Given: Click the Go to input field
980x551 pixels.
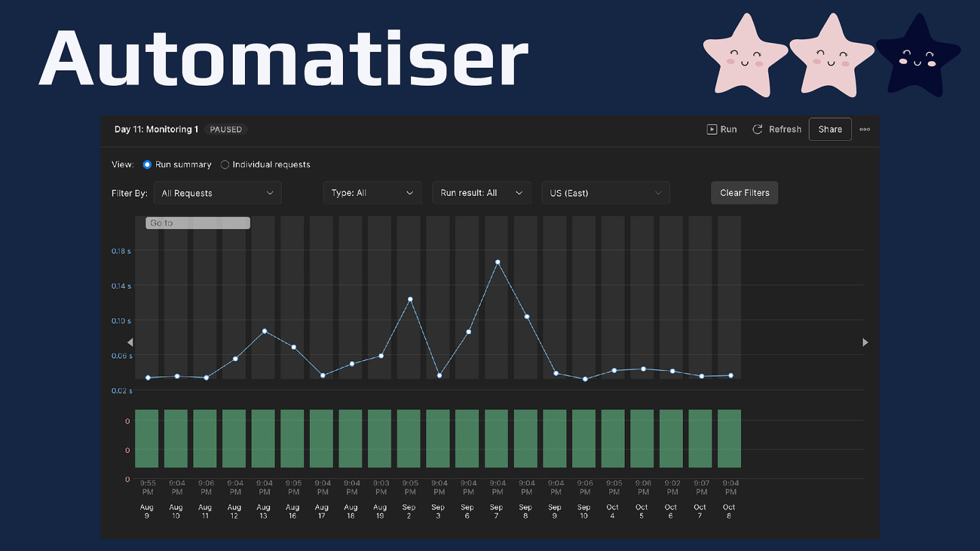Looking at the screenshot, I should pyautogui.click(x=198, y=223).
